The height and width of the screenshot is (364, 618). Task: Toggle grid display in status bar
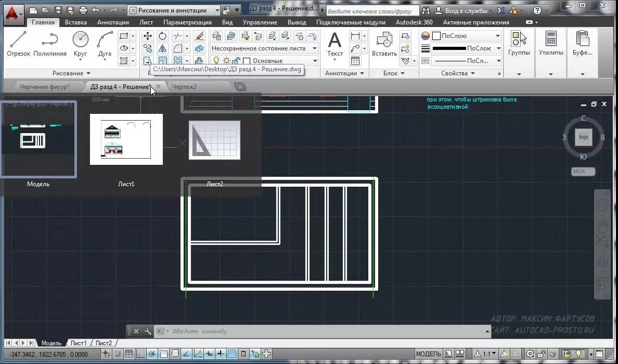[129, 354]
